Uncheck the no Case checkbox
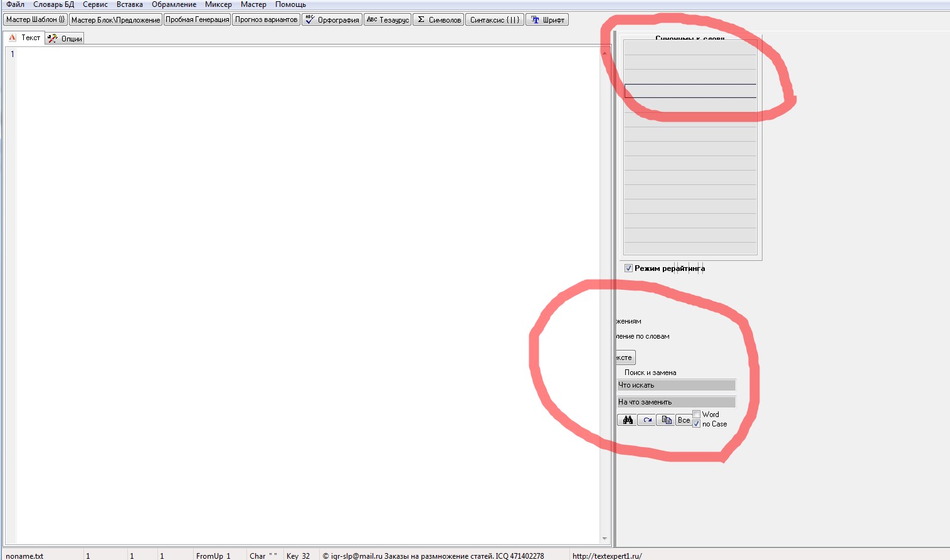Screen dimensions: 950x560 [x=696, y=424]
